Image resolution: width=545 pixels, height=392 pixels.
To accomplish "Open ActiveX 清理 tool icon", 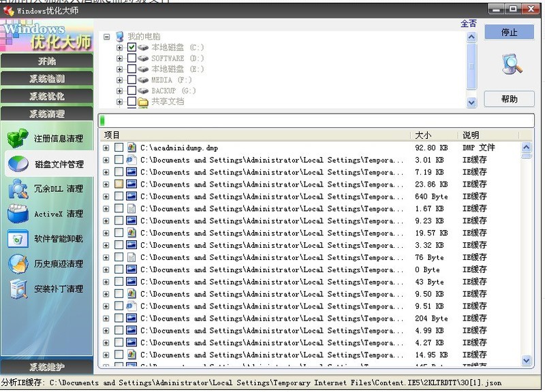I will (18, 213).
